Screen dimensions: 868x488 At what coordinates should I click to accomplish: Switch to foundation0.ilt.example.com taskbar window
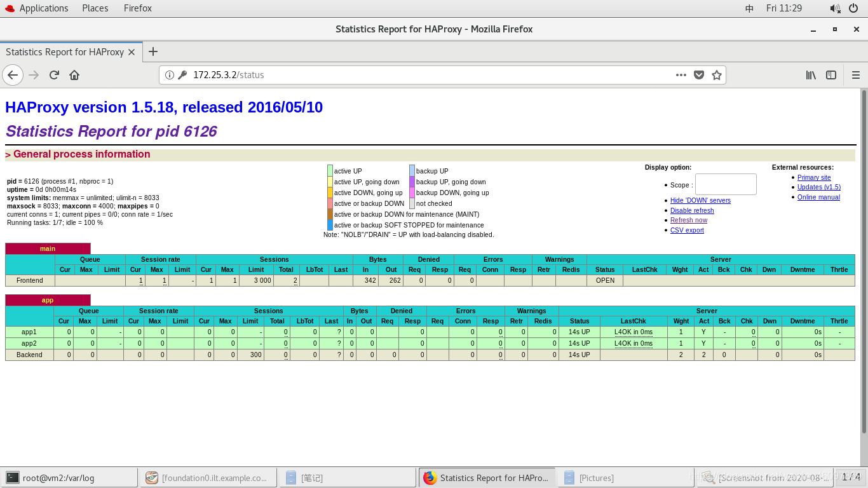coord(209,478)
